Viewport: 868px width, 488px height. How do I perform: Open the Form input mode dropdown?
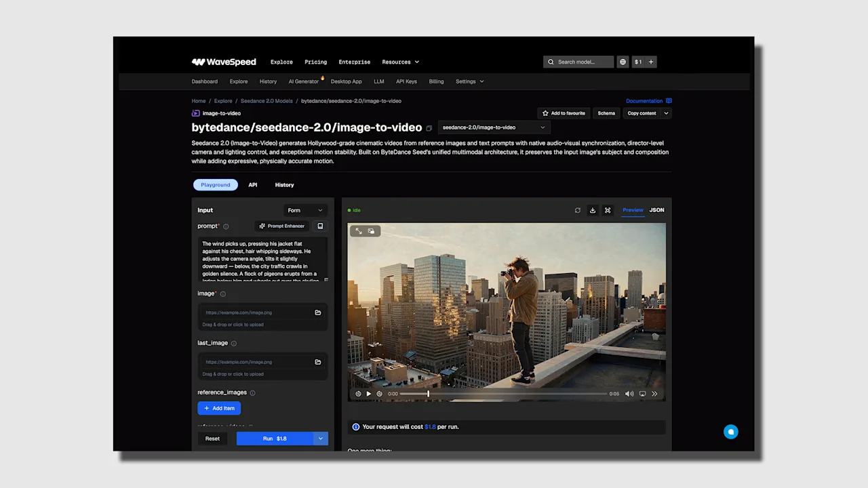click(304, 210)
